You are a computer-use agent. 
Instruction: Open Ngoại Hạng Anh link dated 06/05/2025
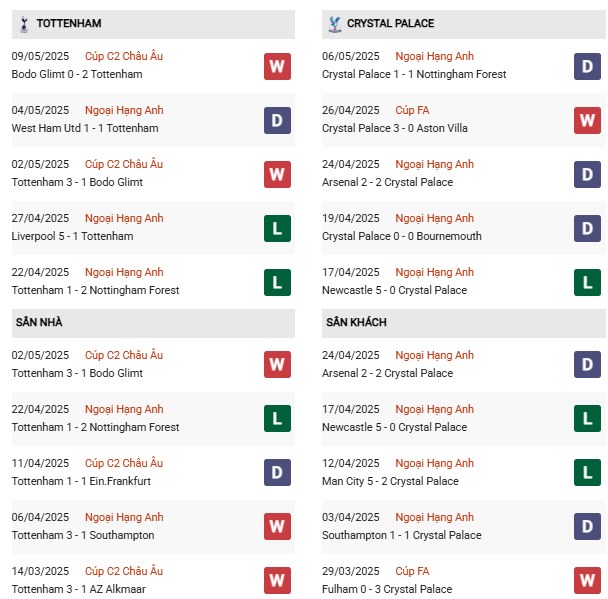point(434,56)
